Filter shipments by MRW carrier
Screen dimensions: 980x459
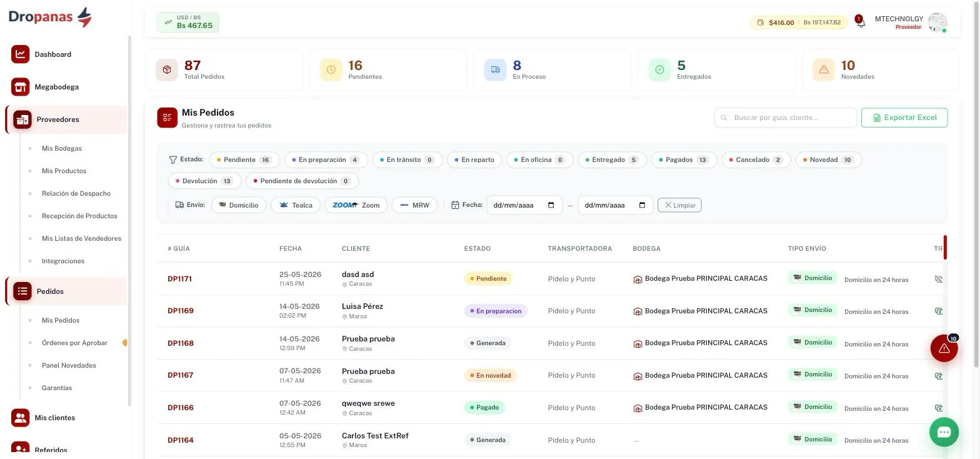coord(414,205)
